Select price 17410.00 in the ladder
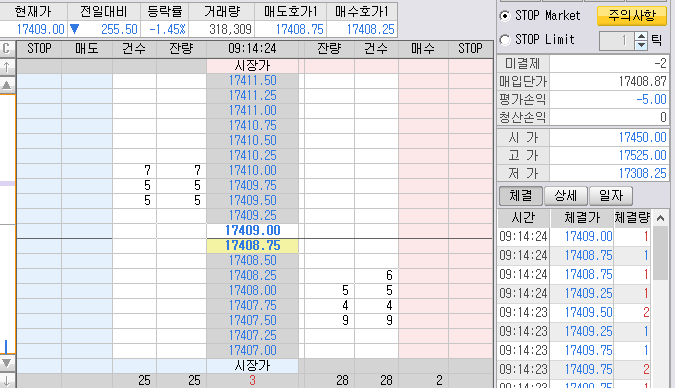This screenshot has width=675, height=388. pos(252,171)
